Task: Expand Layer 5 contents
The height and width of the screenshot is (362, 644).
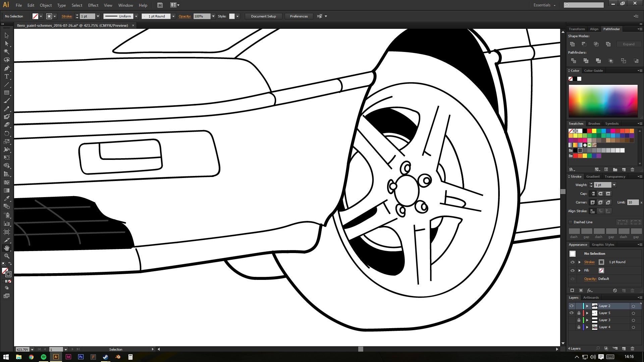Action: tap(587, 313)
